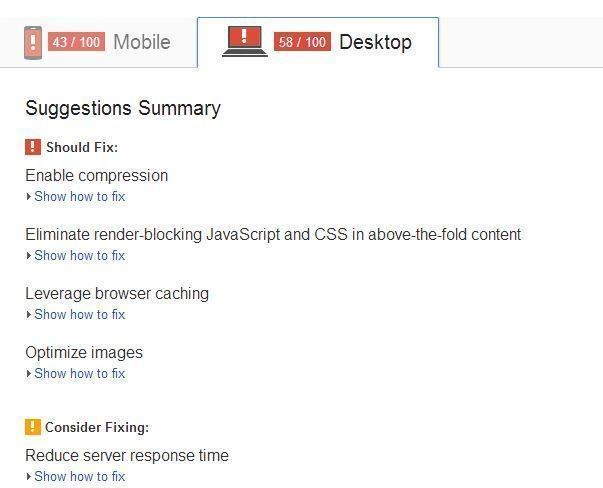Expand how to fix server response time
Viewport: 603px width, 488px height.
pyautogui.click(x=79, y=477)
